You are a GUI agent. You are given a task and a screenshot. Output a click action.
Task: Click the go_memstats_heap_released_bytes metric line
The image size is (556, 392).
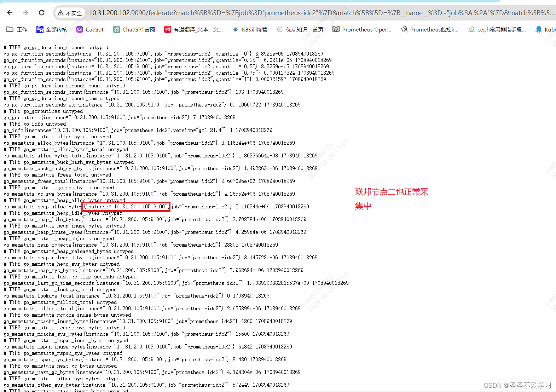pos(161,258)
